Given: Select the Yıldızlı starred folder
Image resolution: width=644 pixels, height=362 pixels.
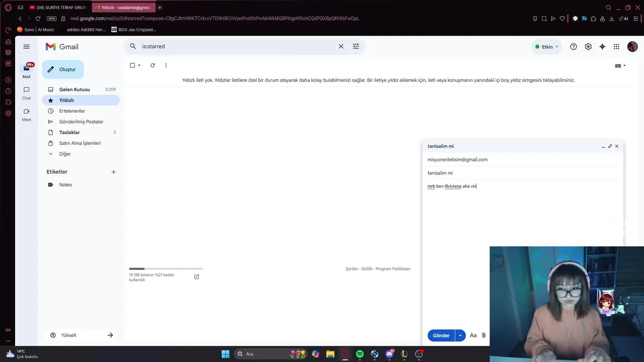Looking at the screenshot, I should click(x=80, y=100).
